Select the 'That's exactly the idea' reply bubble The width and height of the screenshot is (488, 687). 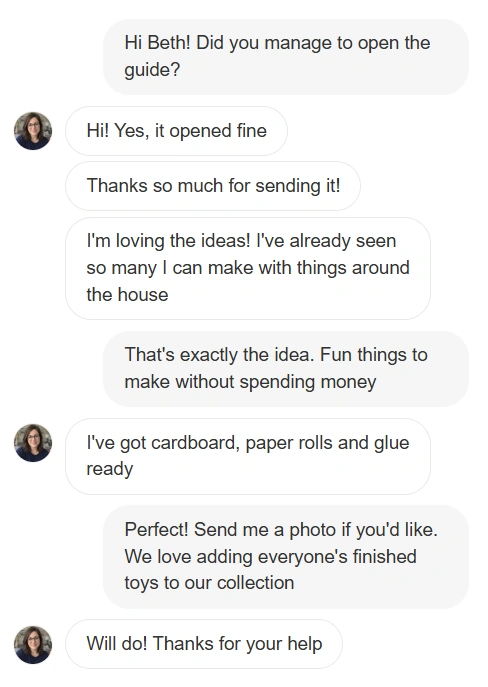[286, 368]
